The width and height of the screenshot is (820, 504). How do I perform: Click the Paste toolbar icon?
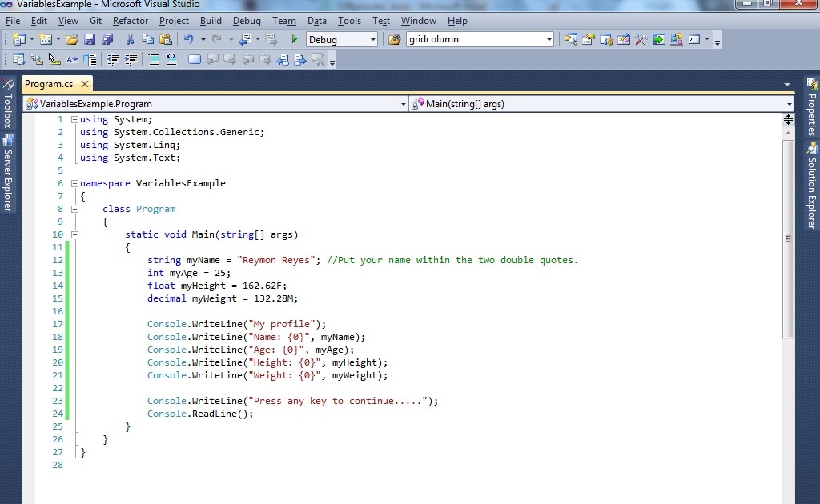pos(167,38)
